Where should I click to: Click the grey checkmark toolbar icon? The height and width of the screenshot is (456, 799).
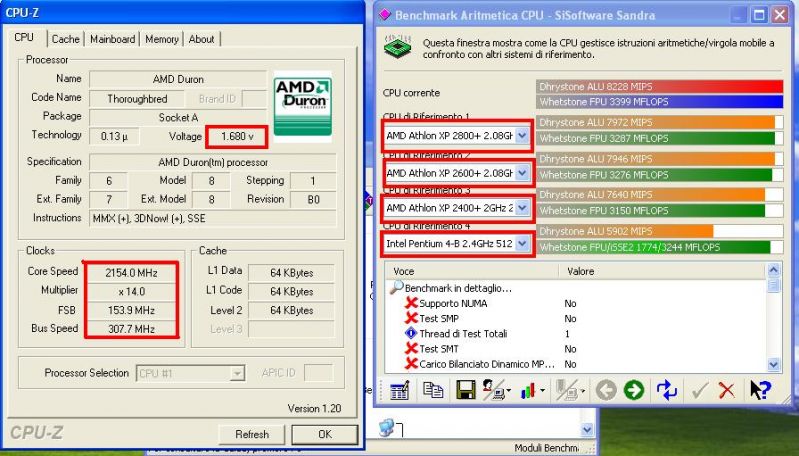coord(700,391)
